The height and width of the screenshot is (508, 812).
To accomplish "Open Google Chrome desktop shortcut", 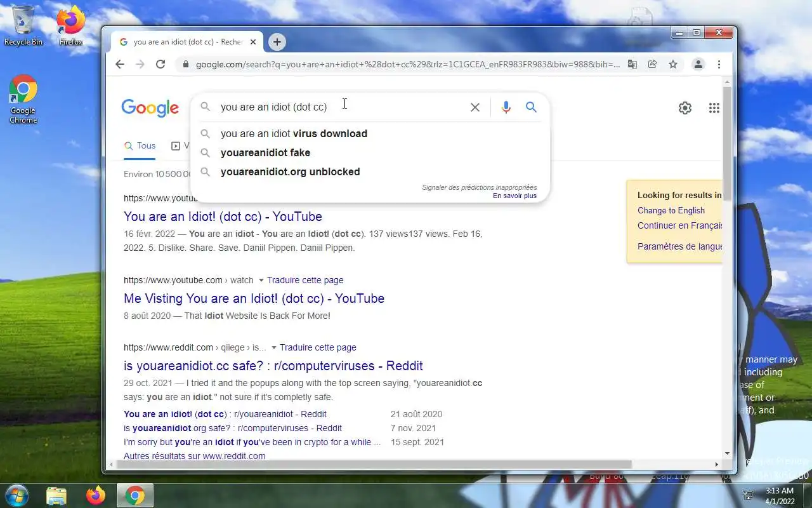I will tap(23, 99).
